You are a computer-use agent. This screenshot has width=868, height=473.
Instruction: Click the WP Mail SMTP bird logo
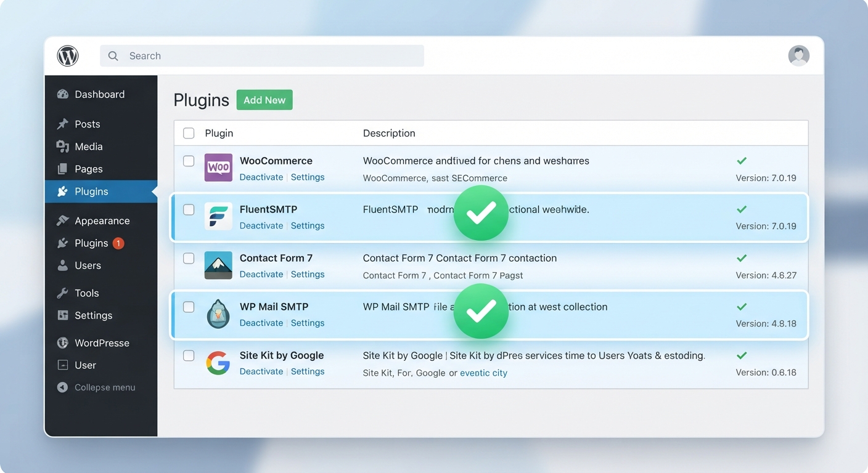coord(218,314)
